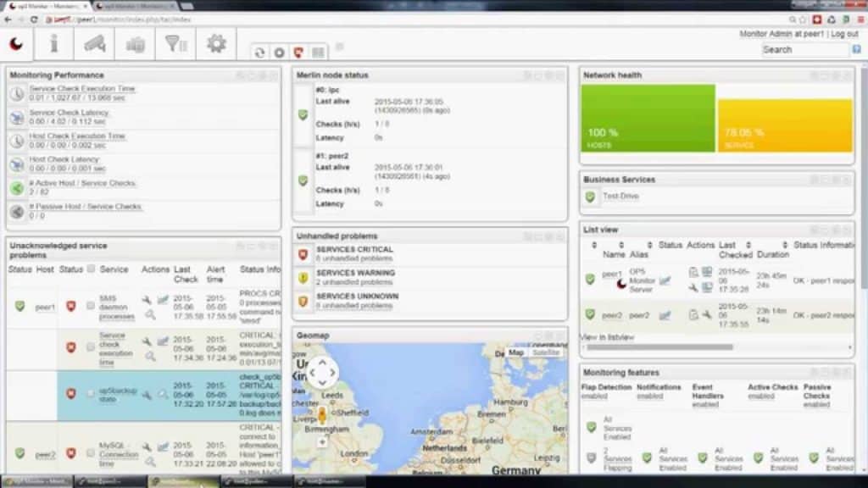Viewport: 868px width, 488px height.
Task: Check the SMS daemon processes checkbox
Action: (x=91, y=305)
